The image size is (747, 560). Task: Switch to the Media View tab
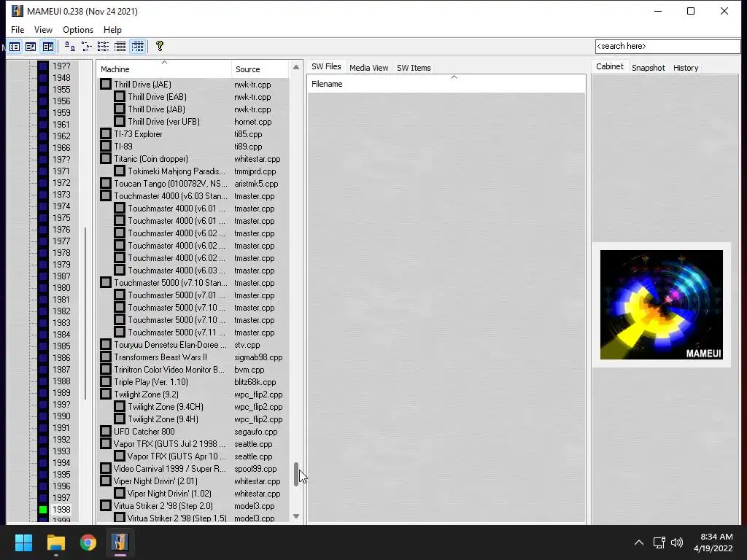click(x=368, y=68)
